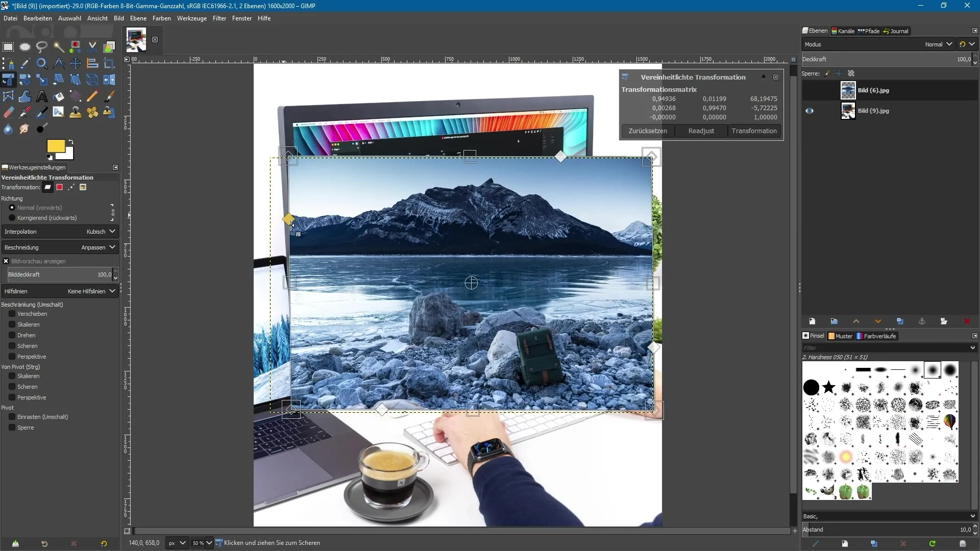The image size is (980, 551).
Task: Create a new layer in Layers panel
Action: (812, 321)
